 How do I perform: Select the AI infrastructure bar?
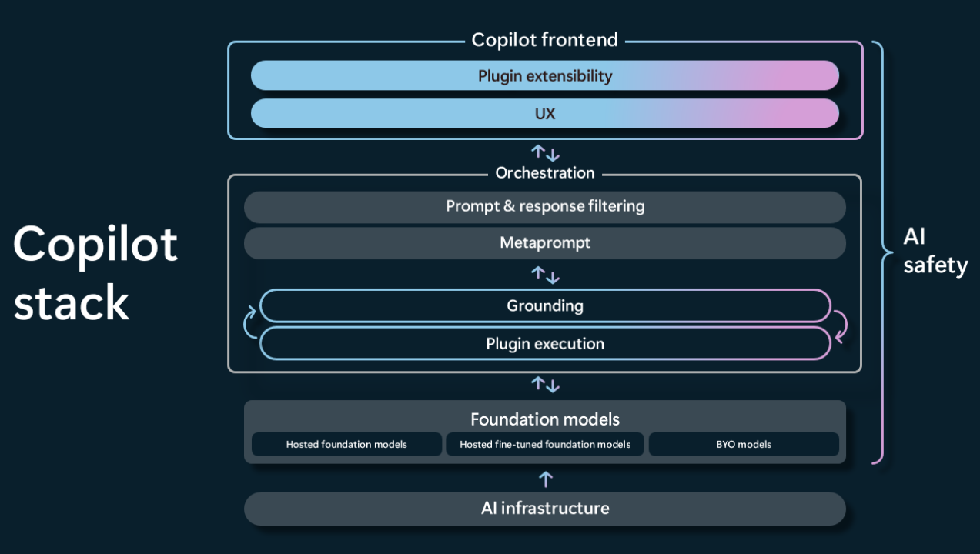coord(544,509)
